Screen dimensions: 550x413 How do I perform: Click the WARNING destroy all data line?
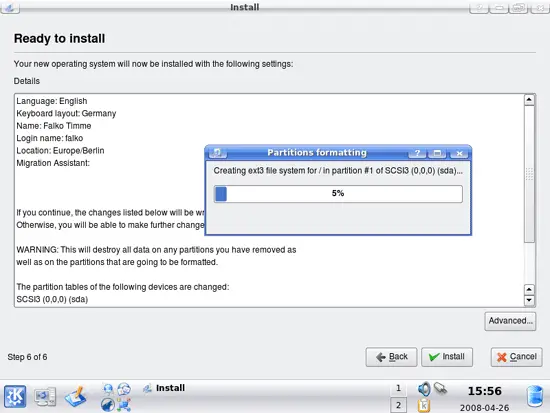pyautogui.click(x=156, y=250)
